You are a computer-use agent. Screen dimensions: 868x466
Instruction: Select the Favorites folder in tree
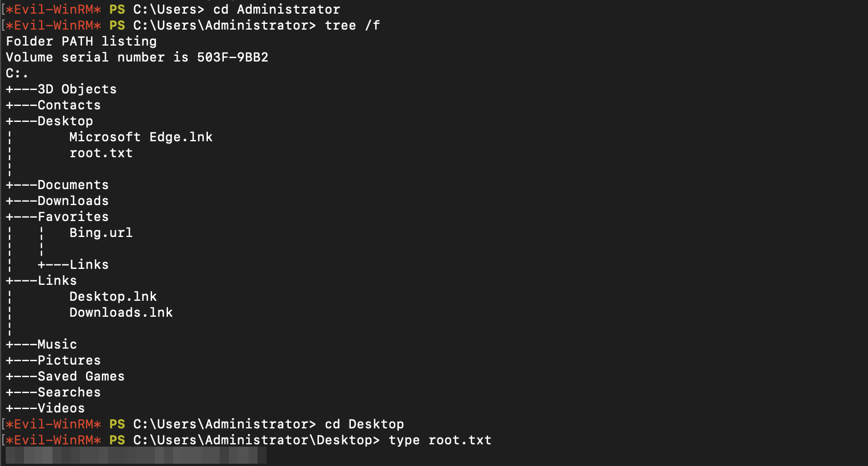tap(73, 217)
